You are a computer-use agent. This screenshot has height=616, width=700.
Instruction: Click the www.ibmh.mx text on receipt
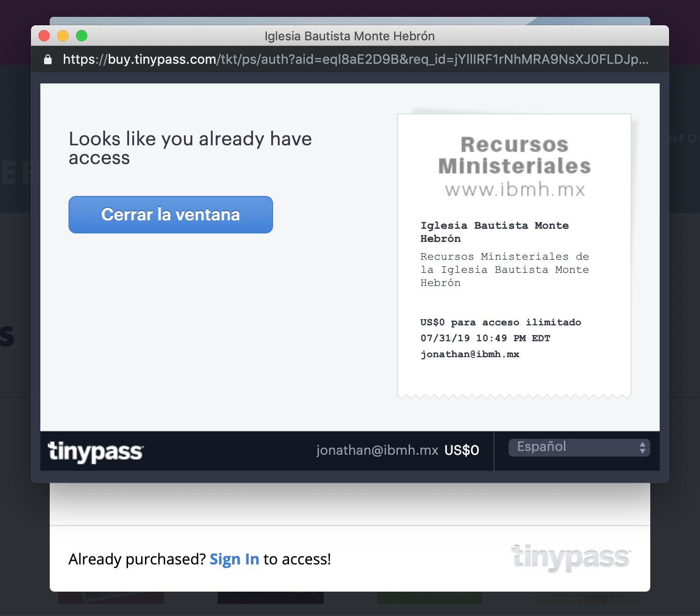[515, 189]
